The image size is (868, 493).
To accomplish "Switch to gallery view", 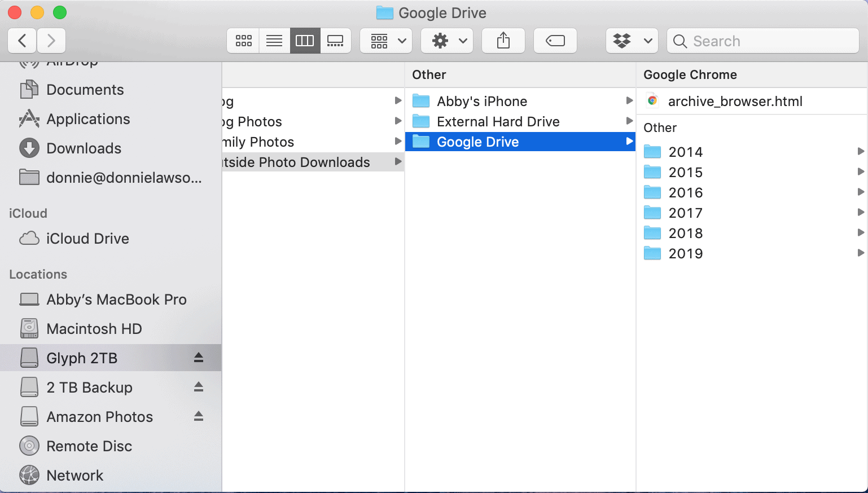I will tap(335, 41).
